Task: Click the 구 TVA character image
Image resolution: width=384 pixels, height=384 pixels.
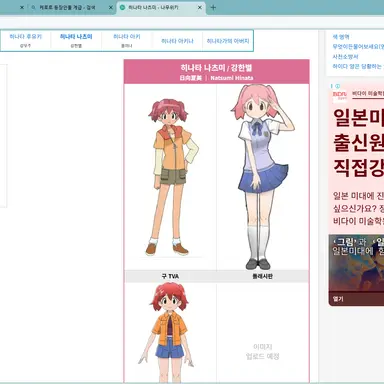Action: (171, 177)
